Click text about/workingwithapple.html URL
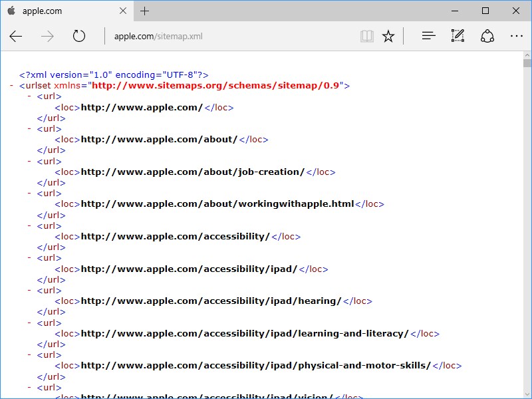The image size is (532, 399). (x=217, y=204)
